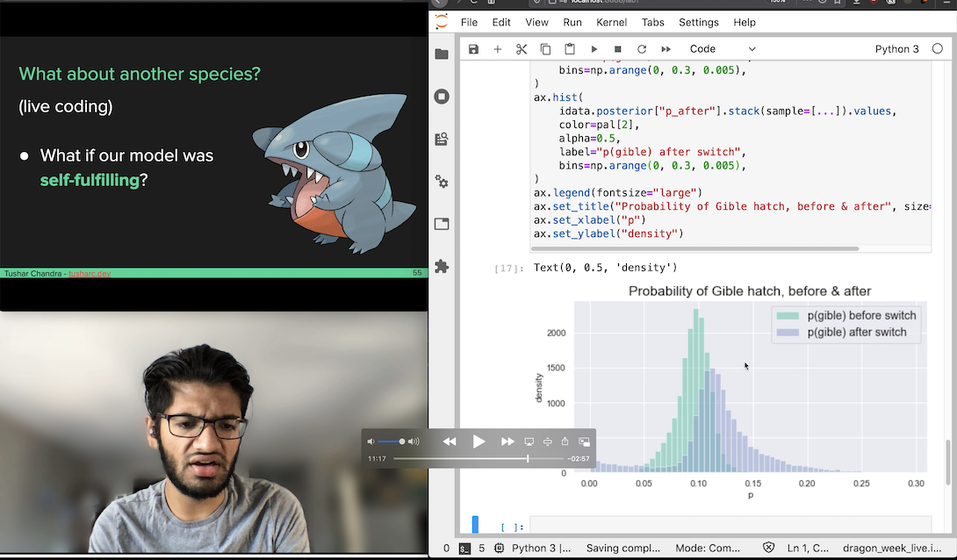Viewport: 957px width, 560px height.
Task: Toggle picture-in-picture in video controls
Action: coord(584,441)
